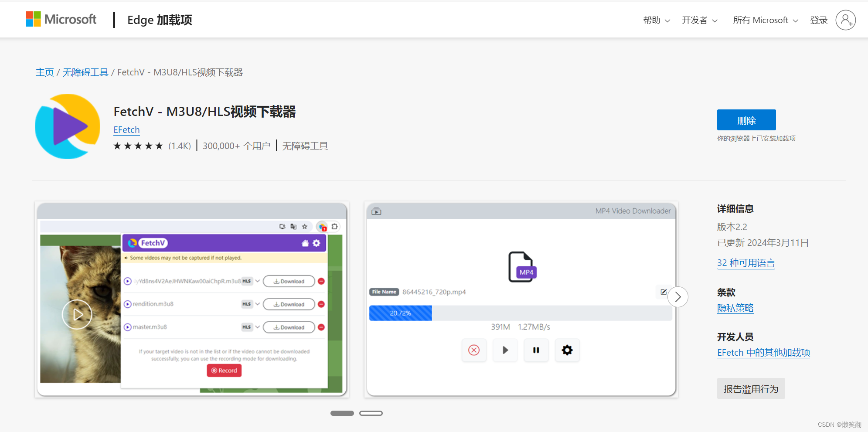The image size is (868, 432).
Task: Open the first FetchV screenshot thumbnail
Action: (192, 299)
